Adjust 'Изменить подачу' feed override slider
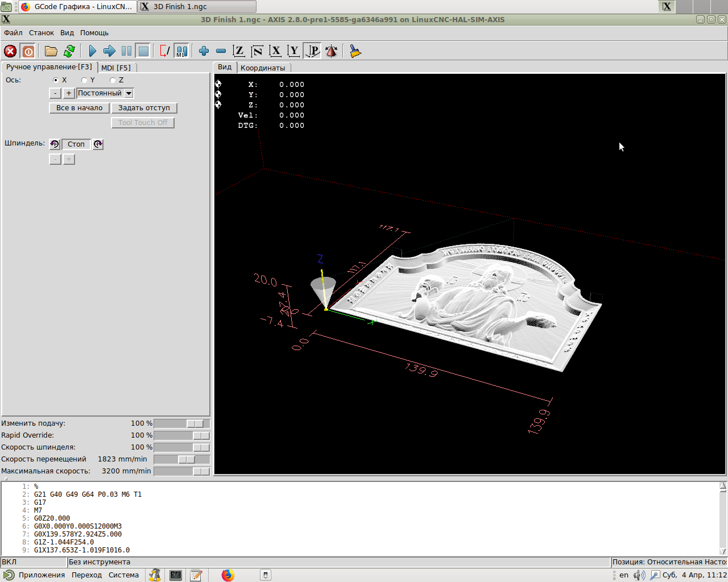Viewport: 728px width, 582px height. 181,423
